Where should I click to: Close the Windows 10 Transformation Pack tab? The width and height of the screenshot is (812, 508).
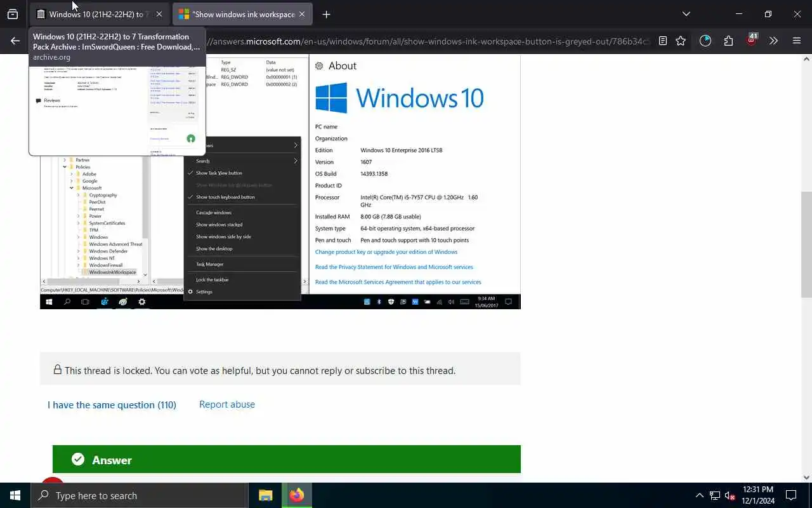pyautogui.click(x=159, y=14)
